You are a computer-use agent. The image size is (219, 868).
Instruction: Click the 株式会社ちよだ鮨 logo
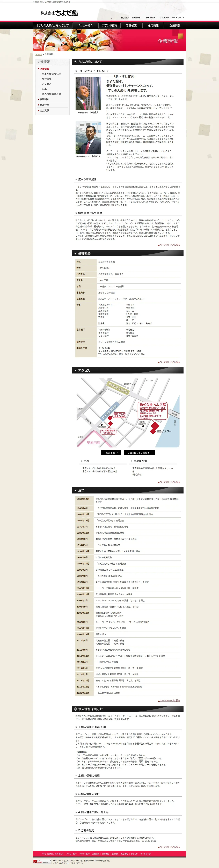point(59,13)
